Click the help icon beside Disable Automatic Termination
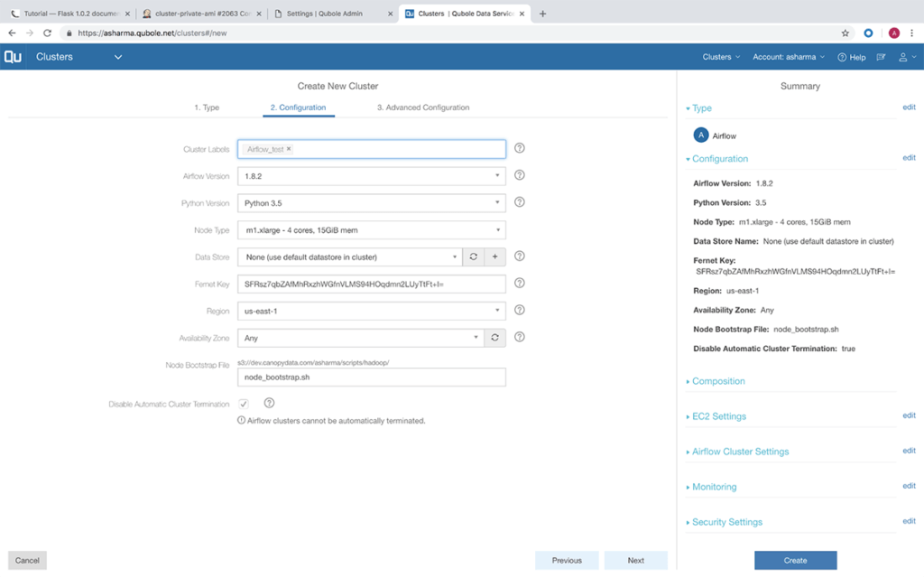This screenshot has width=924, height=578. pyautogui.click(x=269, y=403)
